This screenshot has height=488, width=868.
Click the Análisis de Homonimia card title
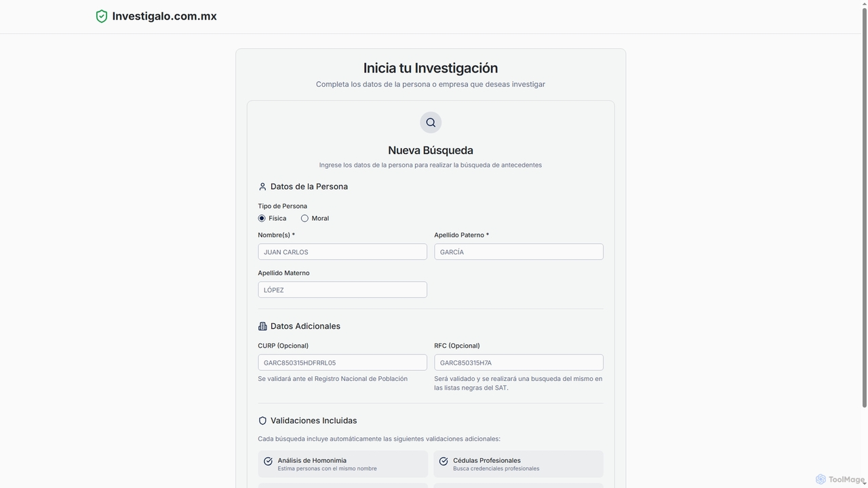click(312, 460)
